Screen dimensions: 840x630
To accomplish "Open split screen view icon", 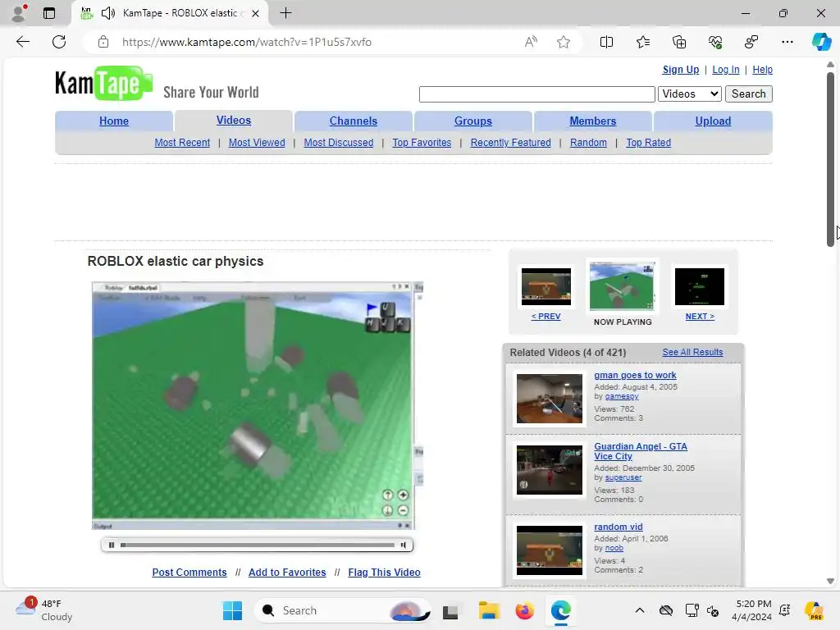I will point(606,42).
